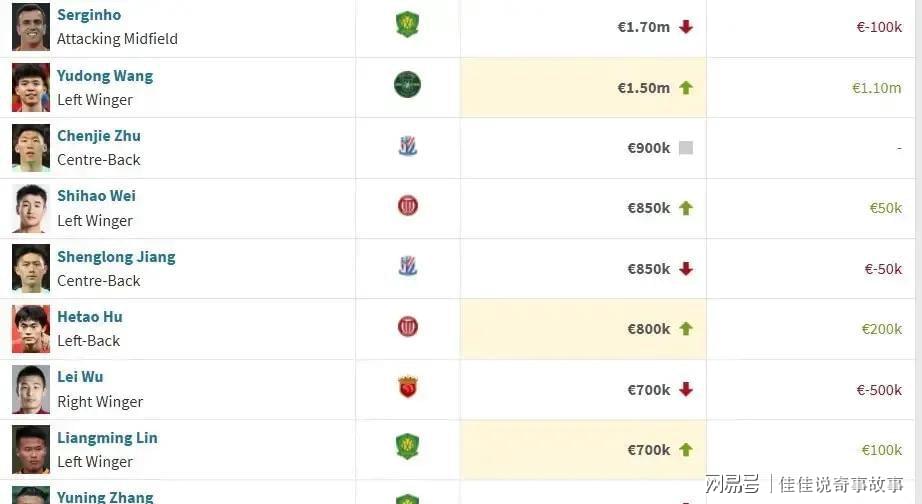Open the Chenjie Zhu player name link
922x504 pixels.
[x=99, y=136]
